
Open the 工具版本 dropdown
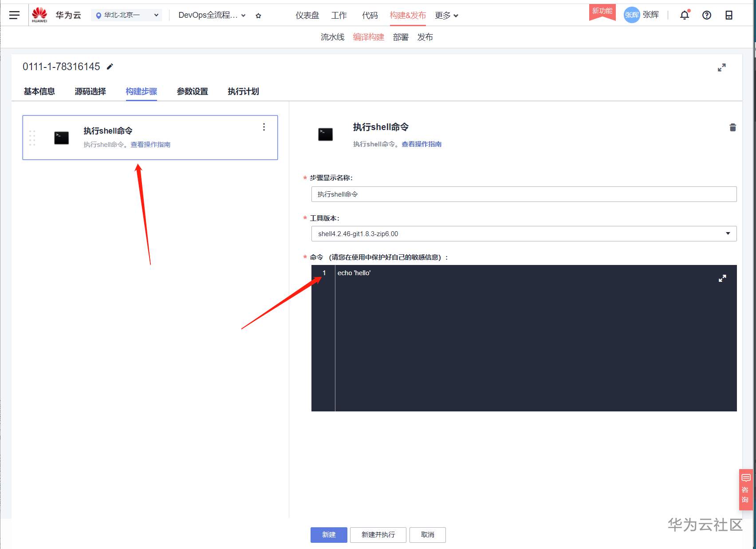point(524,234)
